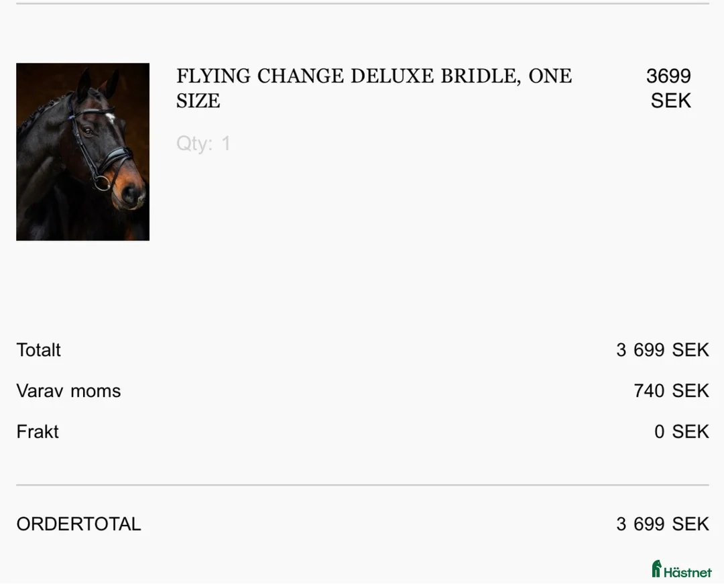The height and width of the screenshot is (588, 724).
Task: Click the Hästnet horse logo icon
Action: pyautogui.click(x=656, y=569)
